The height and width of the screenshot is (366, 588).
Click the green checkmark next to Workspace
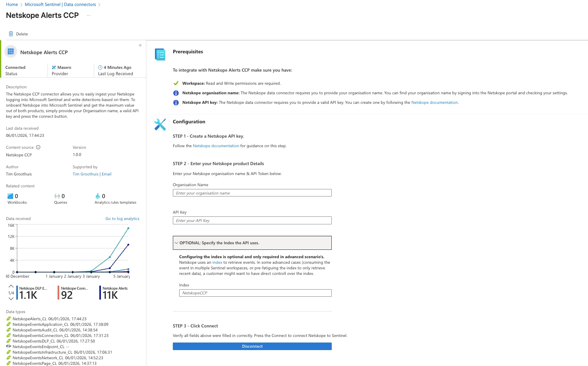click(176, 84)
